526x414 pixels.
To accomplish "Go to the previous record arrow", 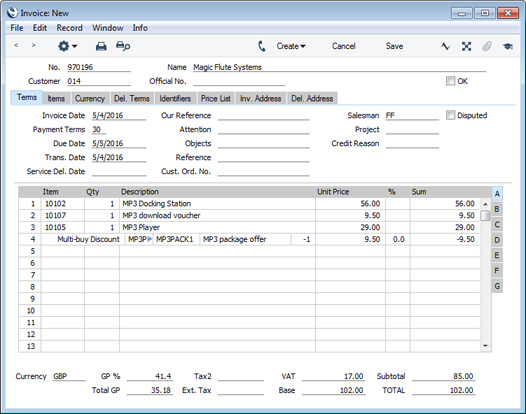I will click(16, 45).
